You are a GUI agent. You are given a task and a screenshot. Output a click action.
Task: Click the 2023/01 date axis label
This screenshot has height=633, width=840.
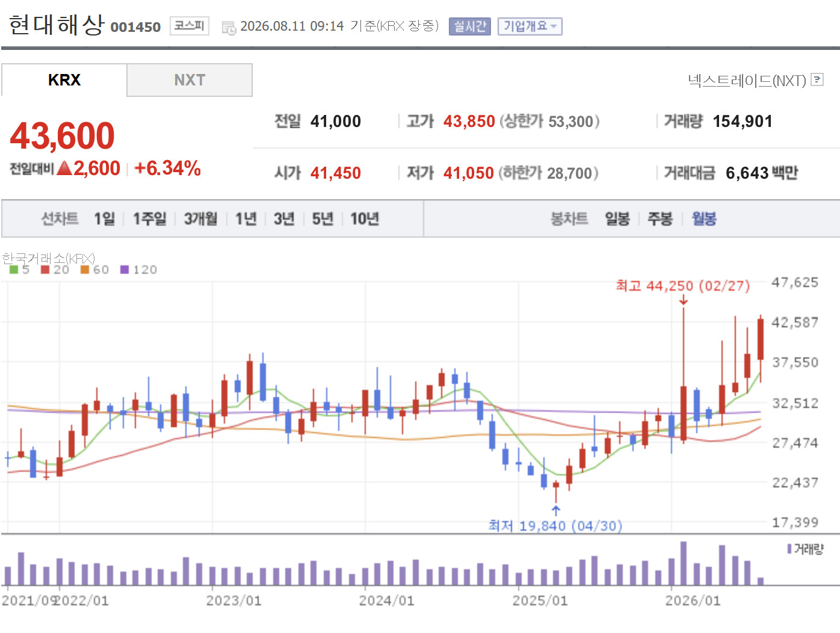tap(234, 601)
